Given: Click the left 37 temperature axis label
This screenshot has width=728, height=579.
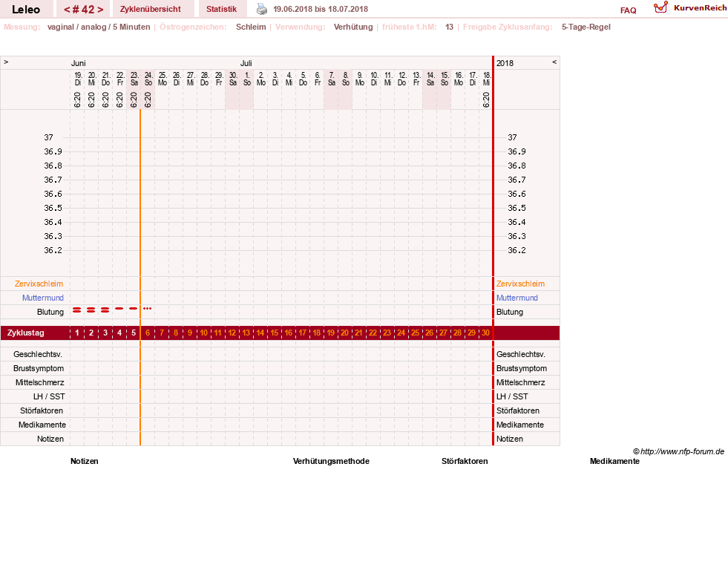Looking at the screenshot, I should tap(49, 137).
